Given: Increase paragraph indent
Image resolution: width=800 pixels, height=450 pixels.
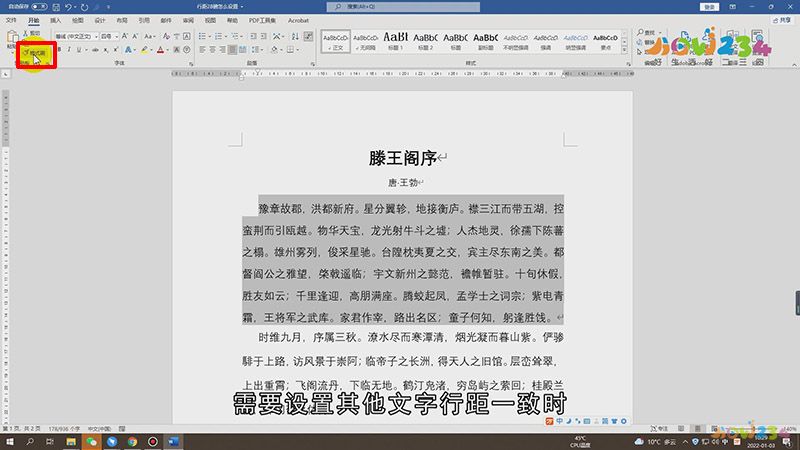Looking at the screenshot, I should (264, 36).
